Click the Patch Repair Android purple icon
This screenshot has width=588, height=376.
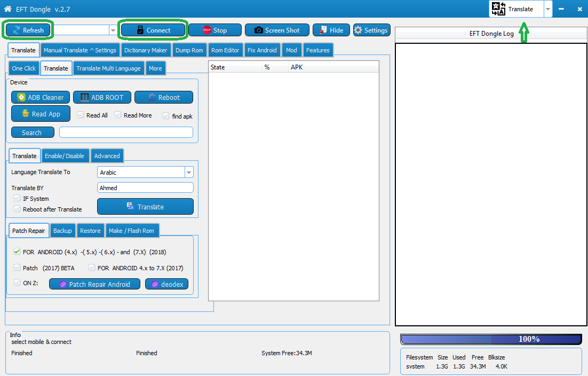pos(63,284)
